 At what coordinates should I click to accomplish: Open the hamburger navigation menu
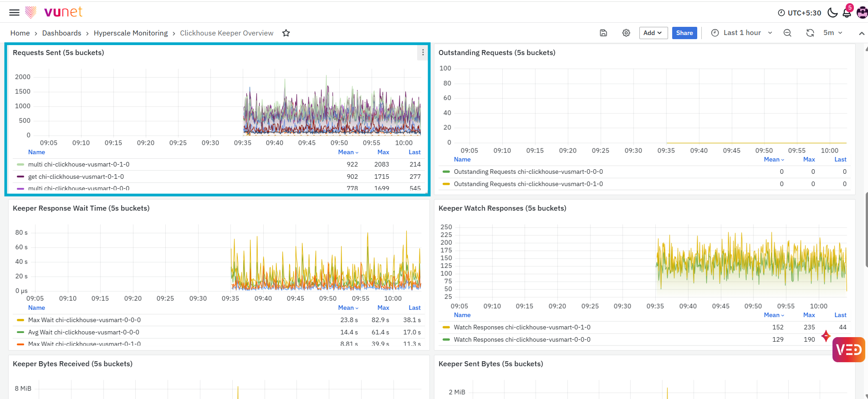(14, 12)
